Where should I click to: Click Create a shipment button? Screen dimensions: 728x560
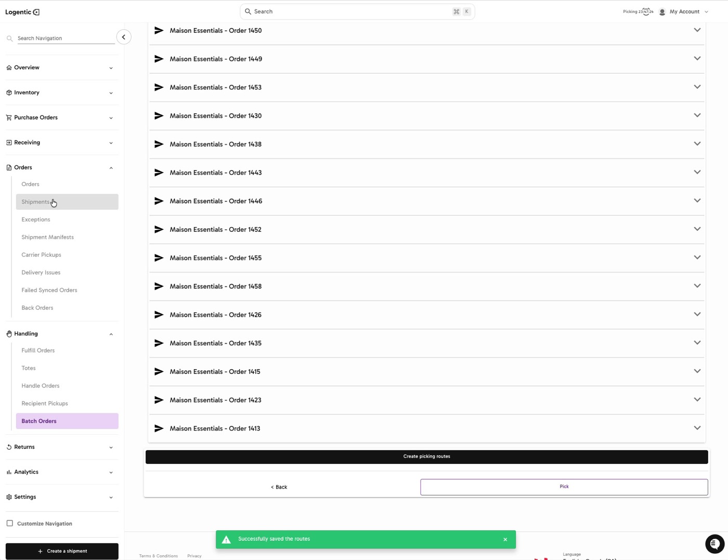tap(62, 551)
